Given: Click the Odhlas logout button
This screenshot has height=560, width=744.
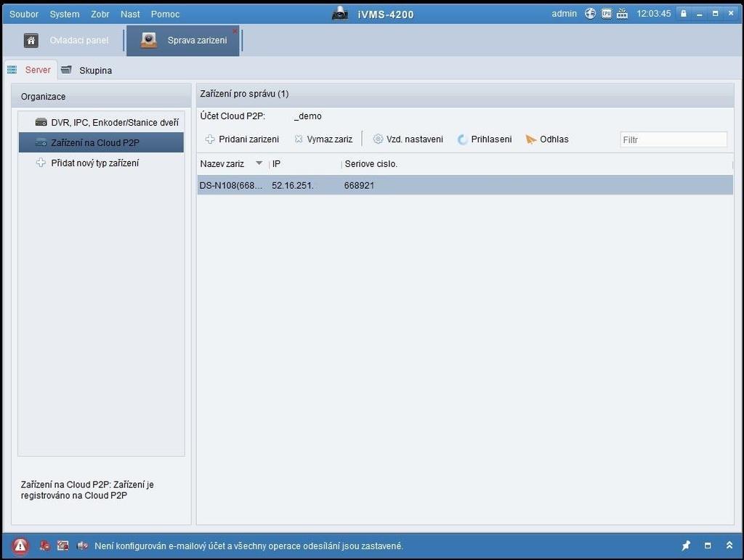Looking at the screenshot, I should pyautogui.click(x=547, y=139).
